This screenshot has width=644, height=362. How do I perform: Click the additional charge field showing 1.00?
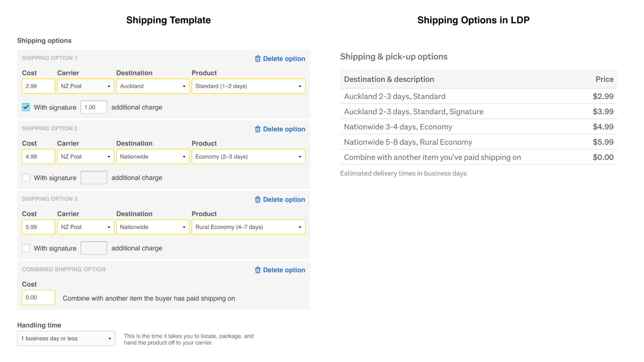pos(94,107)
